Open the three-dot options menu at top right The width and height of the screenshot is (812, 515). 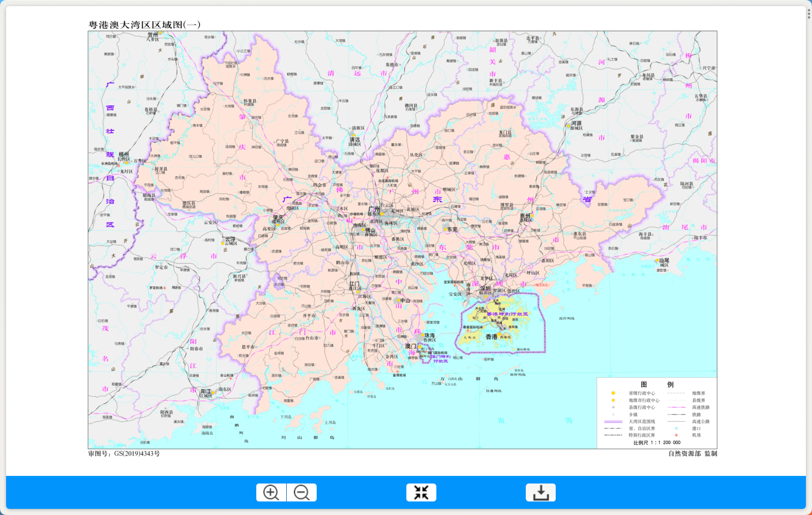[808, 14]
